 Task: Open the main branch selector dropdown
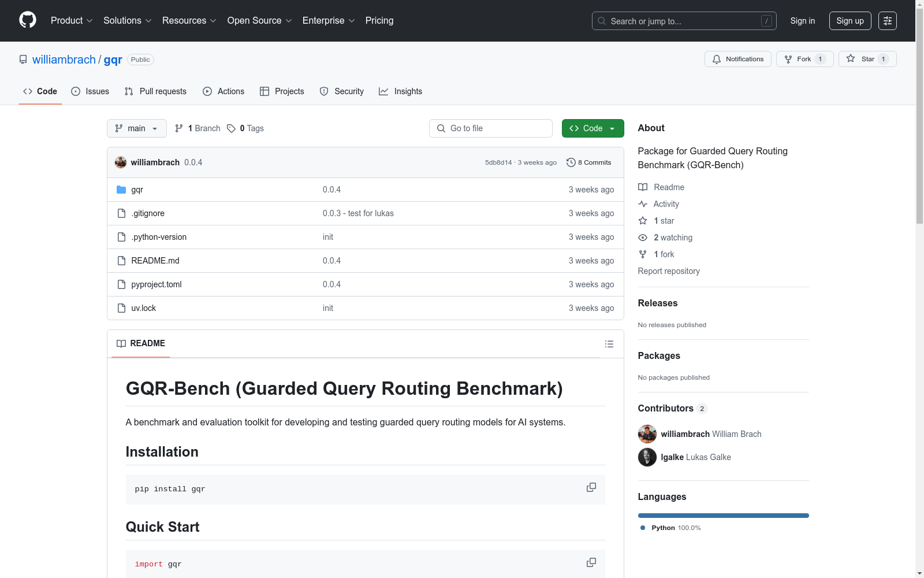(x=137, y=128)
